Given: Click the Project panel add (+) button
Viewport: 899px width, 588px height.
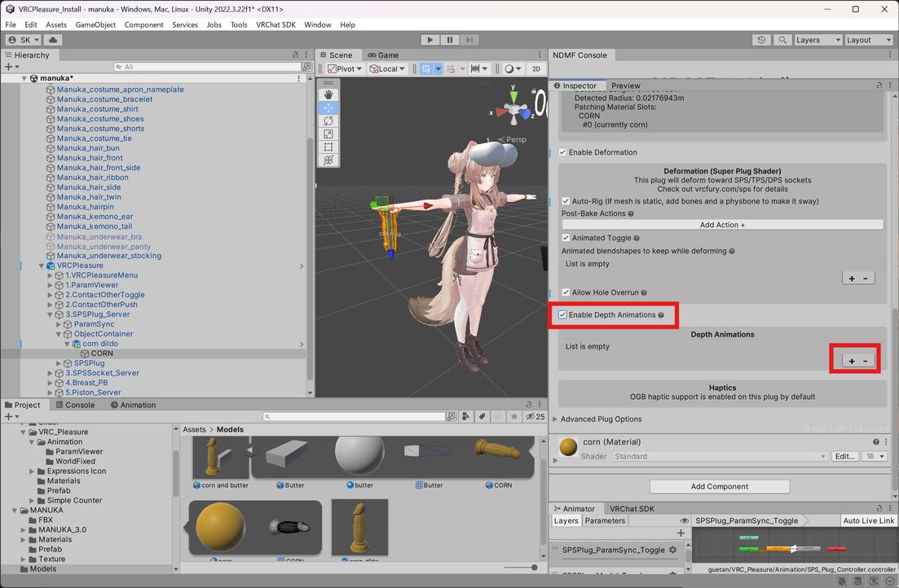Looking at the screenshot, I should [11, 417].
